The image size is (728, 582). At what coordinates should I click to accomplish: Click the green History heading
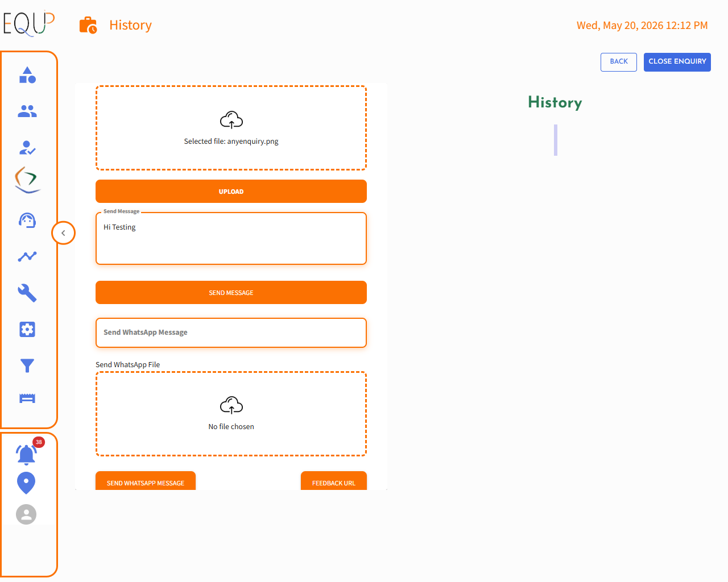[555, 102]
